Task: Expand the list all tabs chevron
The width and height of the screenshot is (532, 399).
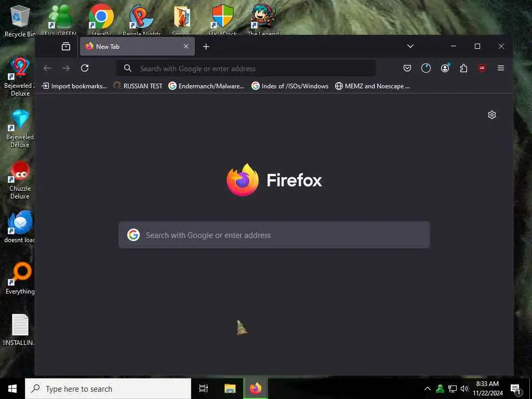Action: pos(410,46)
